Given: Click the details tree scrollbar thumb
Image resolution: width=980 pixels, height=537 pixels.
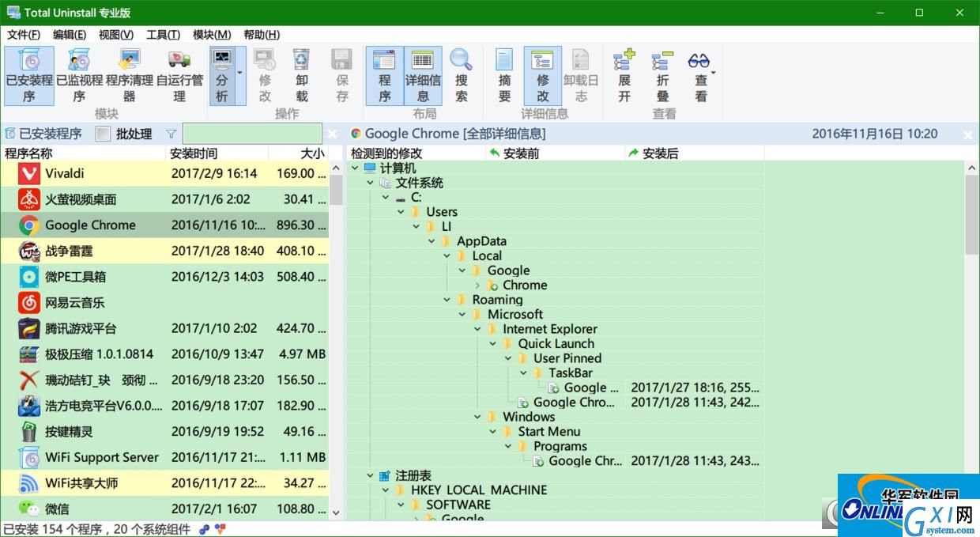Looking at the screenshot, I should coord(972,214).
